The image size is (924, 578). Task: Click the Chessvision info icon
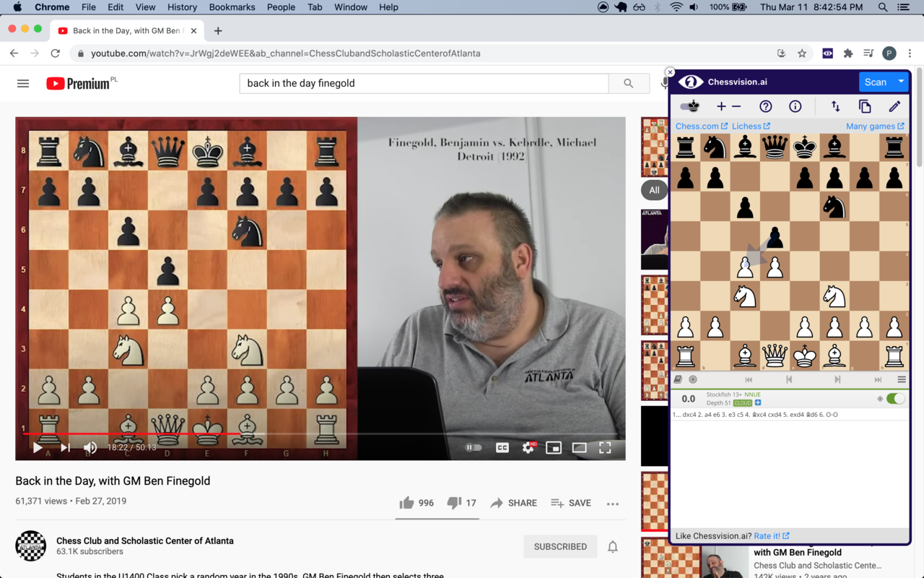tap(794, 106)
